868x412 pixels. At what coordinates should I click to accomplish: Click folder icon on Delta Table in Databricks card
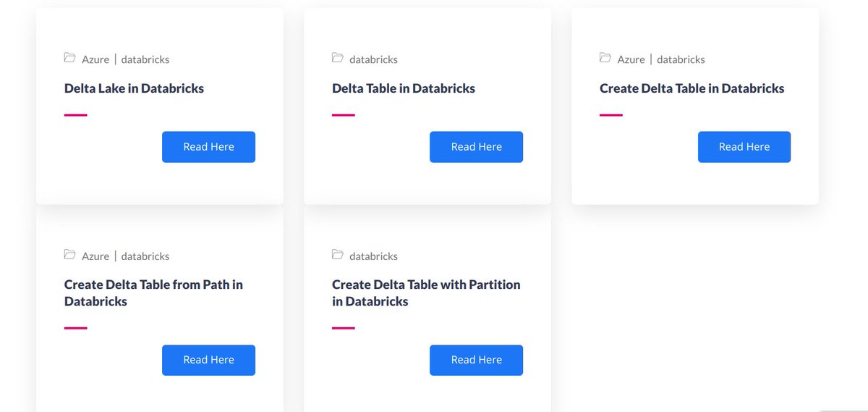click(337, 58)
